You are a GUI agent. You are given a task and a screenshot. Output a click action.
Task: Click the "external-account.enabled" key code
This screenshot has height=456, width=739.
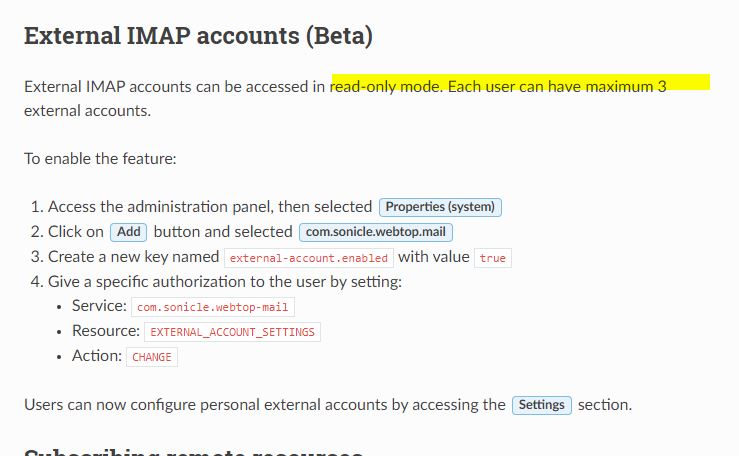pos(308,258)
